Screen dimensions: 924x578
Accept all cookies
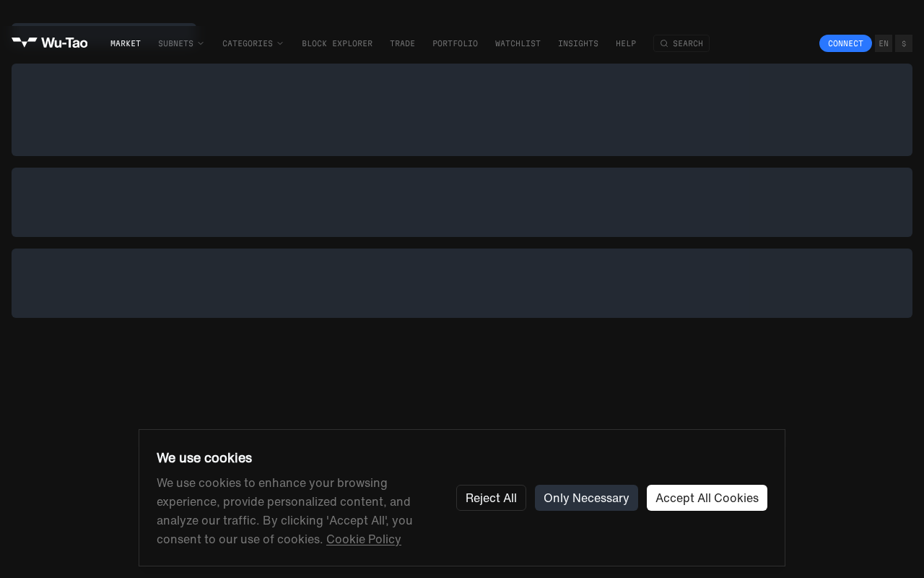point(707,498)
